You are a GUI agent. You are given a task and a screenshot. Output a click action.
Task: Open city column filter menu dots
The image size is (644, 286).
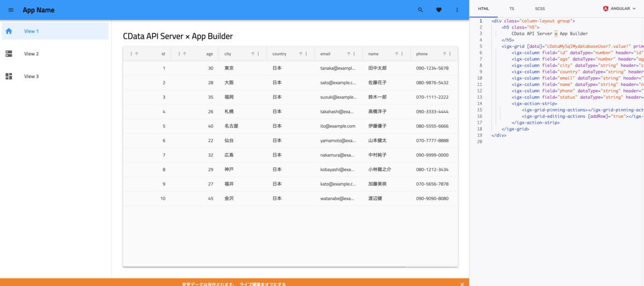[258, 54]
